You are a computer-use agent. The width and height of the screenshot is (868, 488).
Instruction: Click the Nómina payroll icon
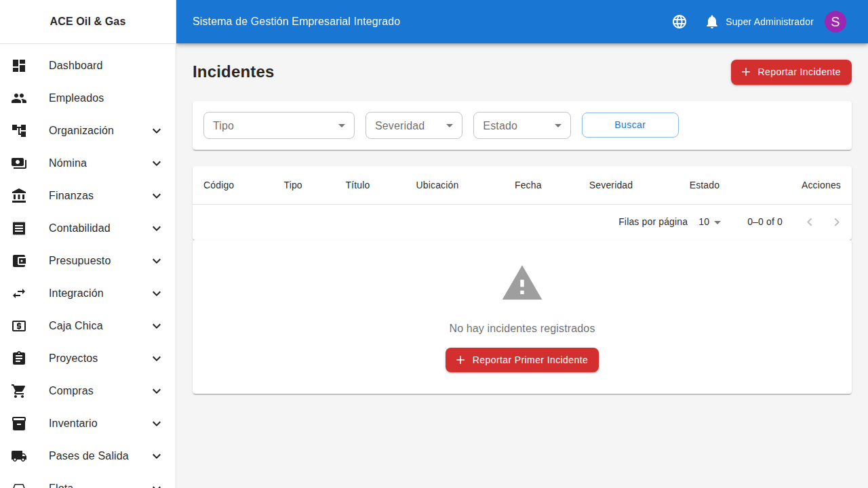(x=19, y=163)
